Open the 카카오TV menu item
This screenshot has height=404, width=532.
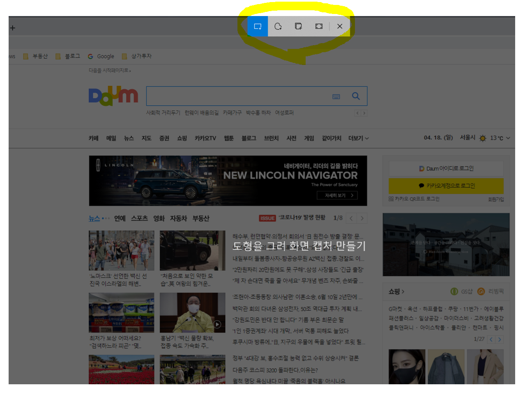pos(205,138)
